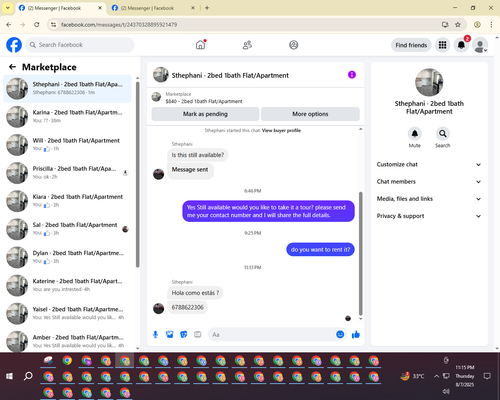Open Will's 2bed 1bath chat
Screen dimensions: 500x400
pos(67,145)
